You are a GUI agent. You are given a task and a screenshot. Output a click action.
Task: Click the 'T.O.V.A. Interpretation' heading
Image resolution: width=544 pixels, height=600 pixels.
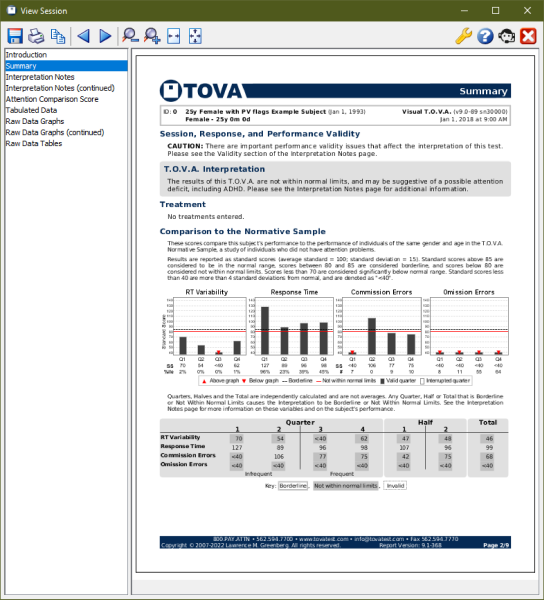(214, 169)
